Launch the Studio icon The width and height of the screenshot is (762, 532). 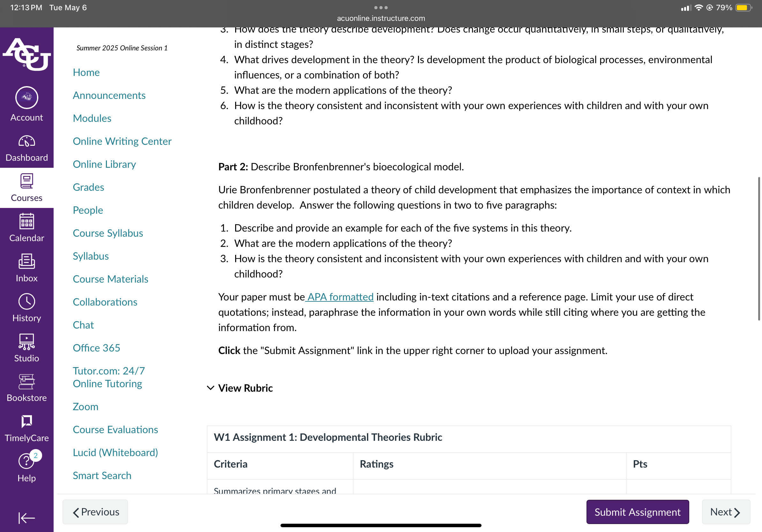pyautogui.click(x=26, y=342)
